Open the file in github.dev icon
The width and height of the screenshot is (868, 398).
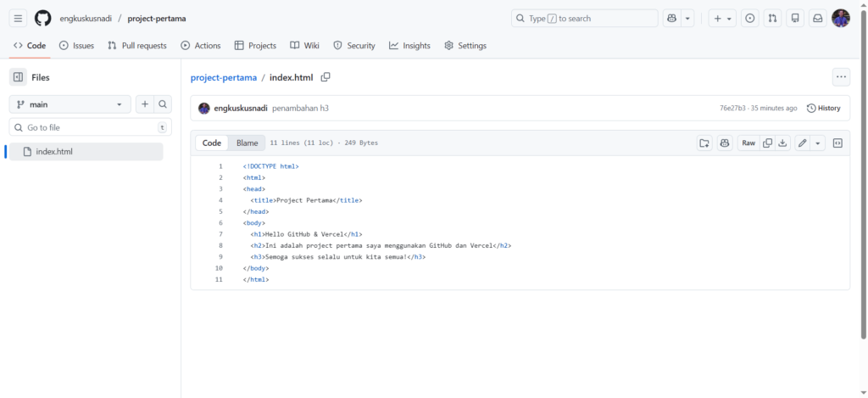[704, 143]
